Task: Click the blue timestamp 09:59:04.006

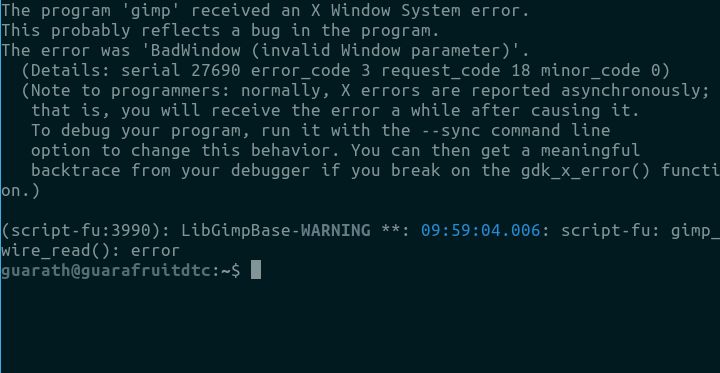Action: coord(480,230)
